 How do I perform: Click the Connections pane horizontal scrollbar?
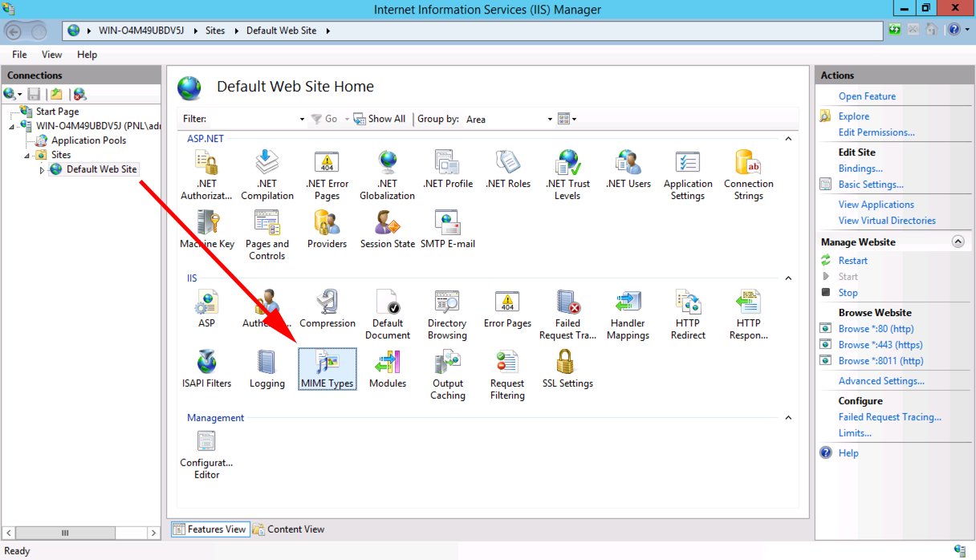(81, 533)
